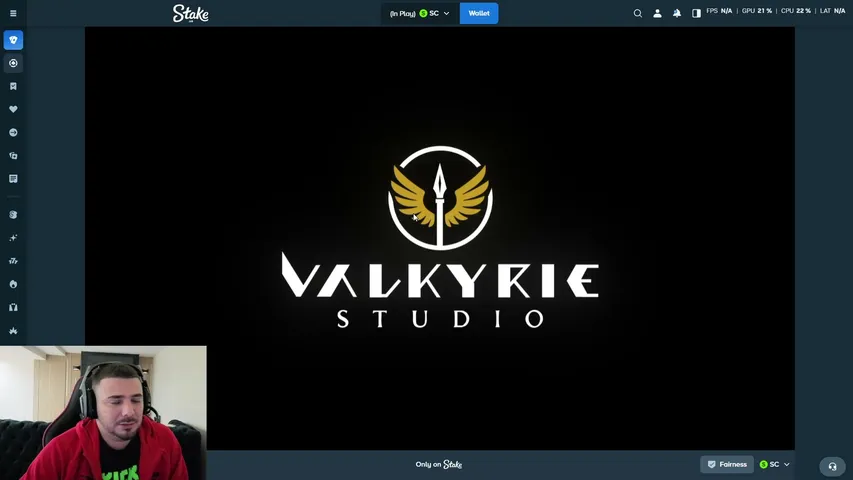The width and height of the screenshot is (853, 480).
Task: Open the stacked cards icon in the sidebar
Action: (13, 156)
